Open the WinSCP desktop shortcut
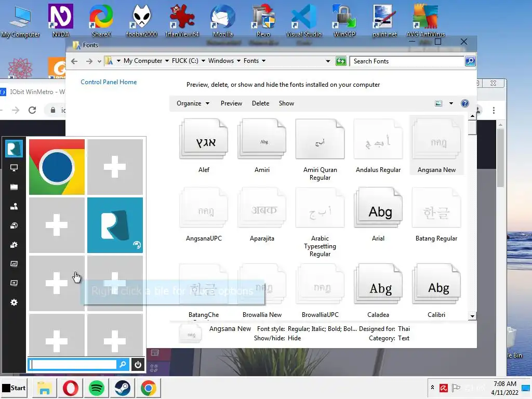This screenshot has width=532, height=399. (344, 20)
